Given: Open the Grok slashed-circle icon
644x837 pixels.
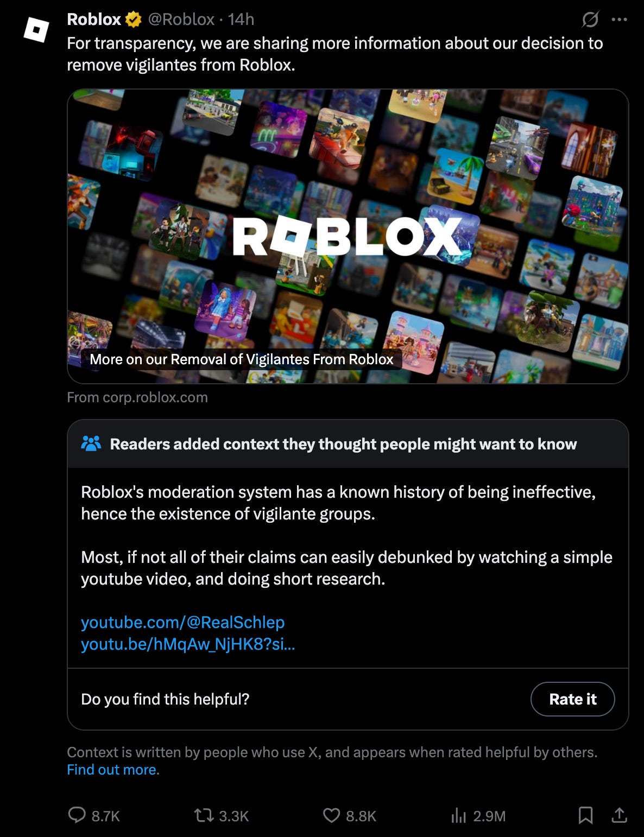Looking at the screenshot, I should pyautogui.click(x=590, y=20).
